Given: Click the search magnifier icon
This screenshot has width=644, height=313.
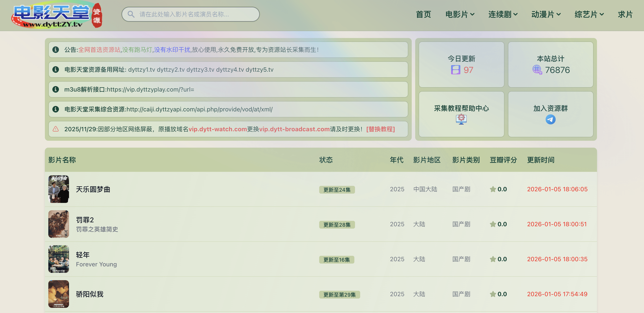Looking at the screenshot, I should click(x=131, y=14).
